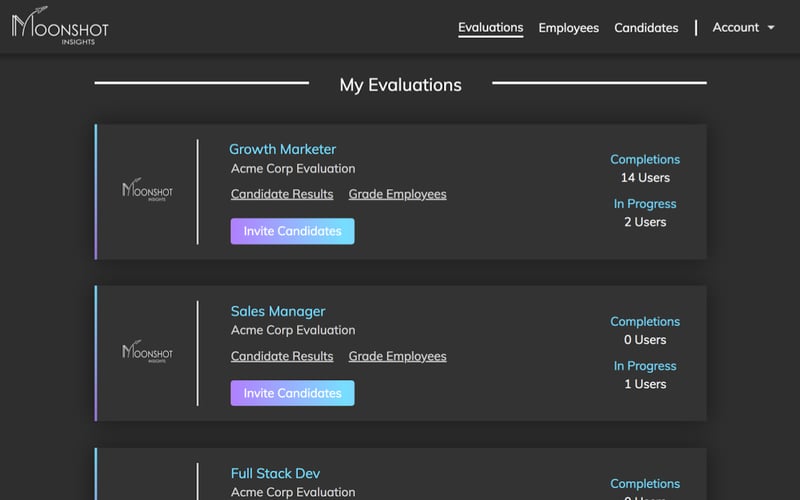View Candidate Results for Sales Manager
This screenshot has width=800, height=500.
tap(282, 356)
